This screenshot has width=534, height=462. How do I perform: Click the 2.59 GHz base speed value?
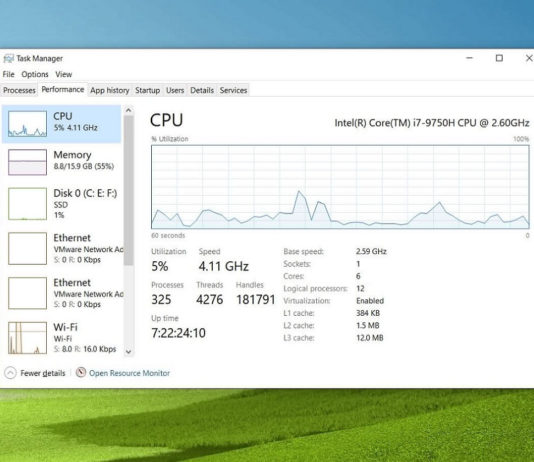tap(371, 251)
